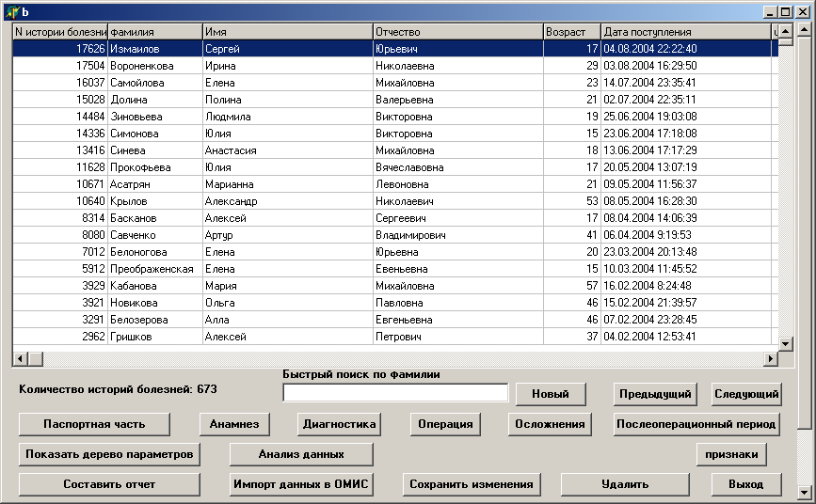Click the 'Дата поступления' column header

[686, 32]
